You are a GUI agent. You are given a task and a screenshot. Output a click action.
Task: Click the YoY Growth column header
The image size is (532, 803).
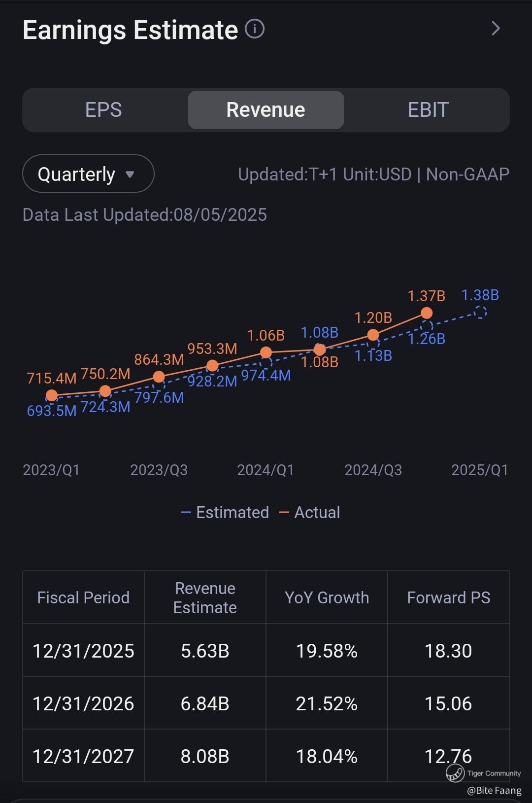click(327, 597)
